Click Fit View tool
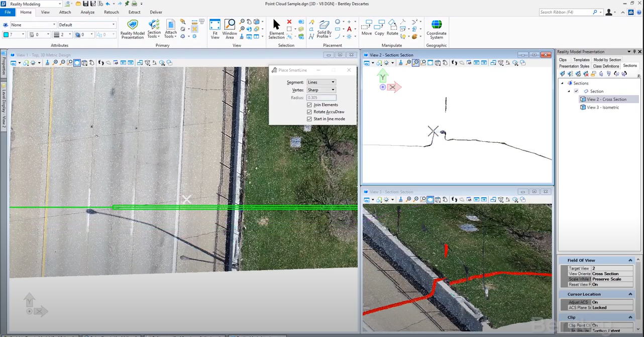644x337 pixels. [215, 30]
